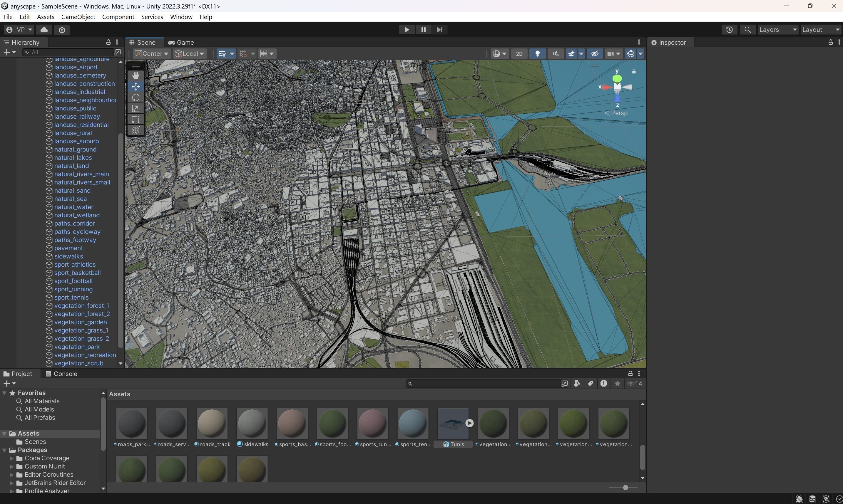Open the global search magnifier
The height and width of the screenshot is (504, 843).
[x=747, y=30]
